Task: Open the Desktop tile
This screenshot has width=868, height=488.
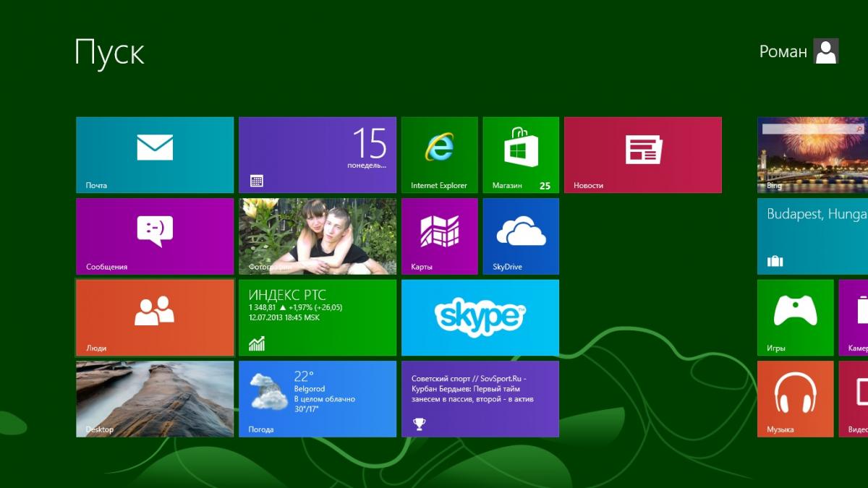Action: tap(155, 399)
